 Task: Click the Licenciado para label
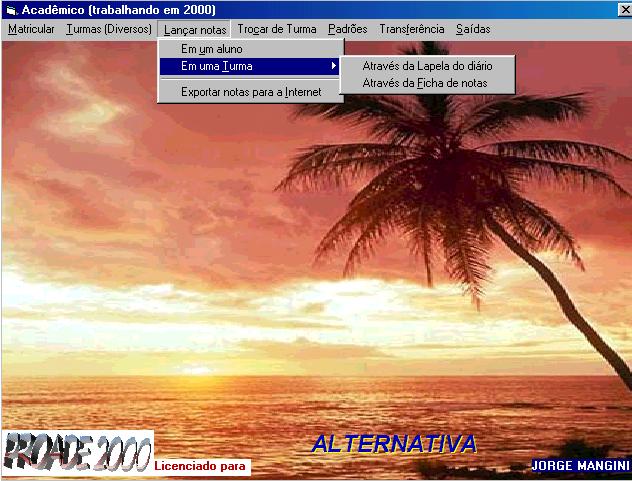201,466
